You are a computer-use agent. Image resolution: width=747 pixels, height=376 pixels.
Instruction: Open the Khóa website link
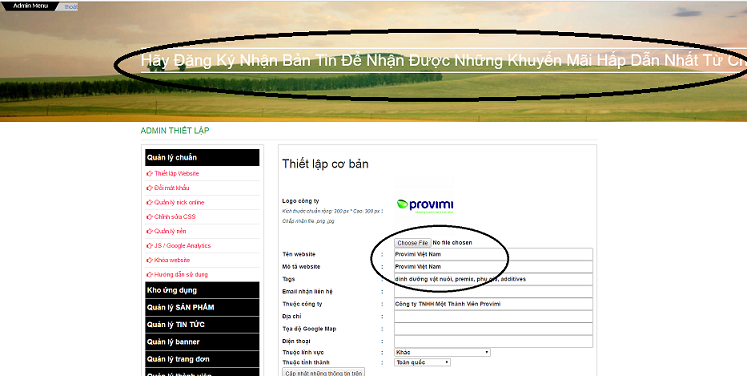click(x=172, y=260)
